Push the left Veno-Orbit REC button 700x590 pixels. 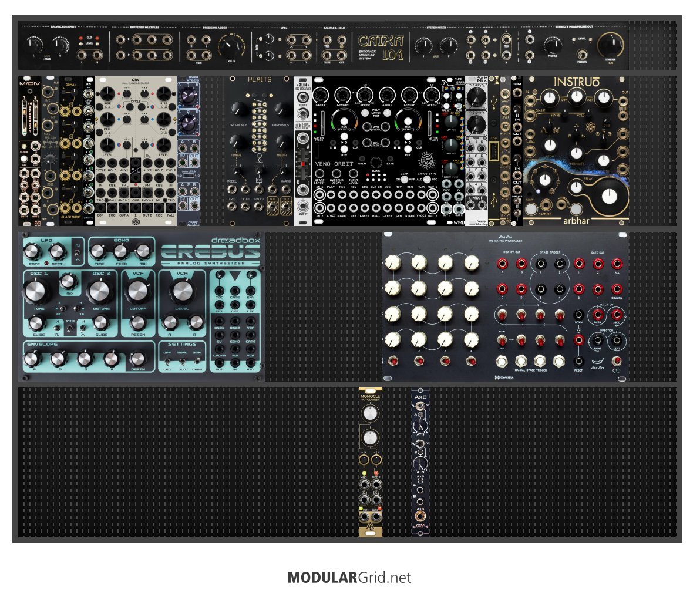344,122
